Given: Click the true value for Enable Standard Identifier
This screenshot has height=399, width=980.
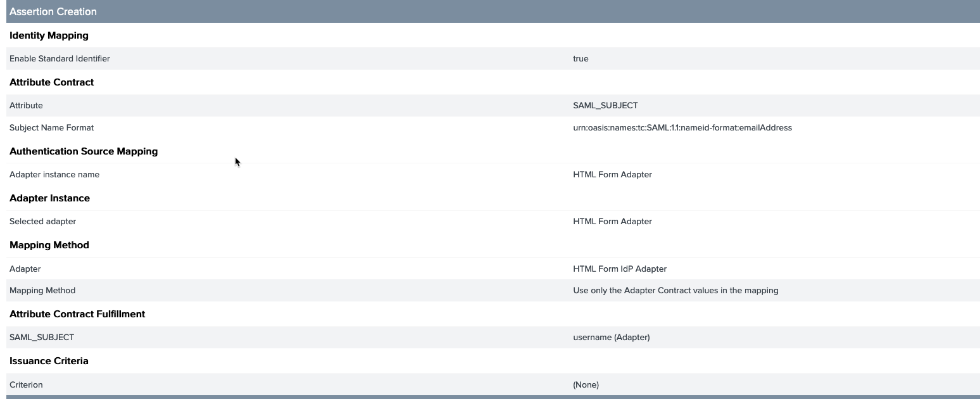Looking at the screenshot, I should (x=581, y=58).
